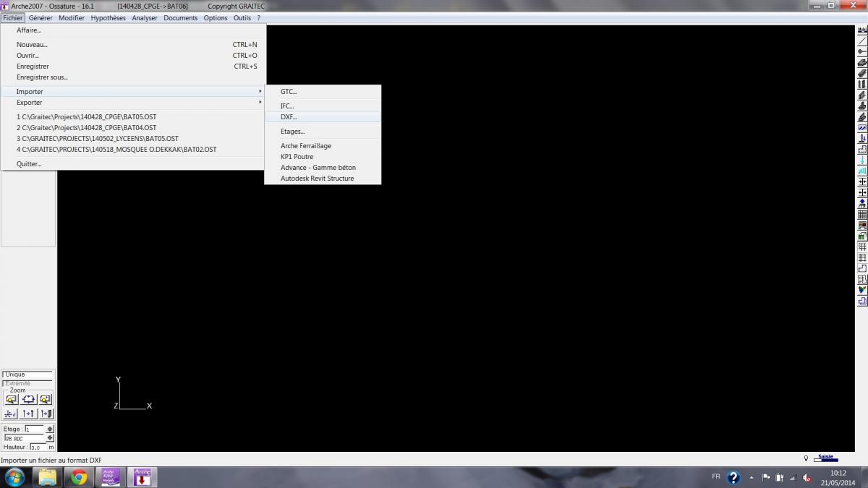Open the Modifier menu
The image size is (868, 488).
click(72, 18)
